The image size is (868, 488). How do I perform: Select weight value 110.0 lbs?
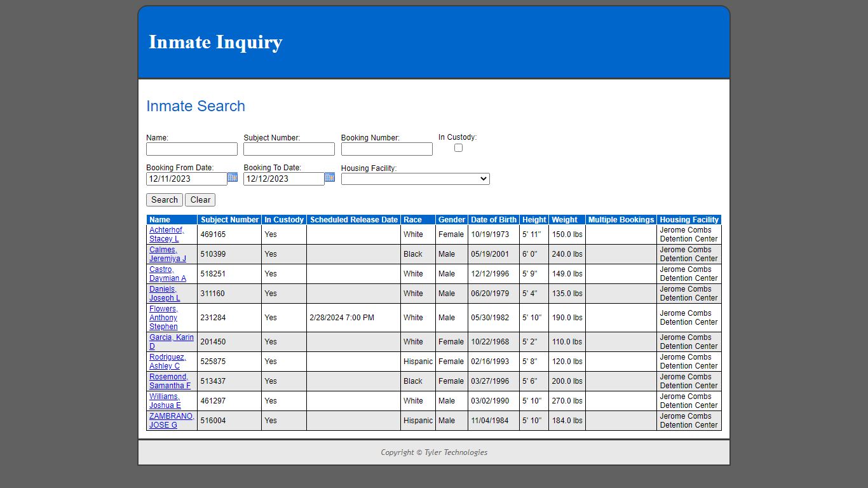click(x=567, y=342)
